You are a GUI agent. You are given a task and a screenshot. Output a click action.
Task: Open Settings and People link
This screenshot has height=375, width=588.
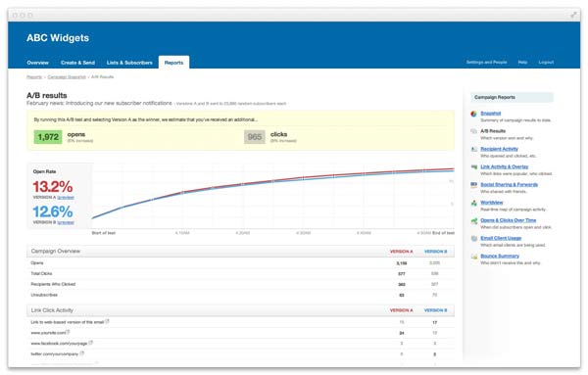(486, 63)
